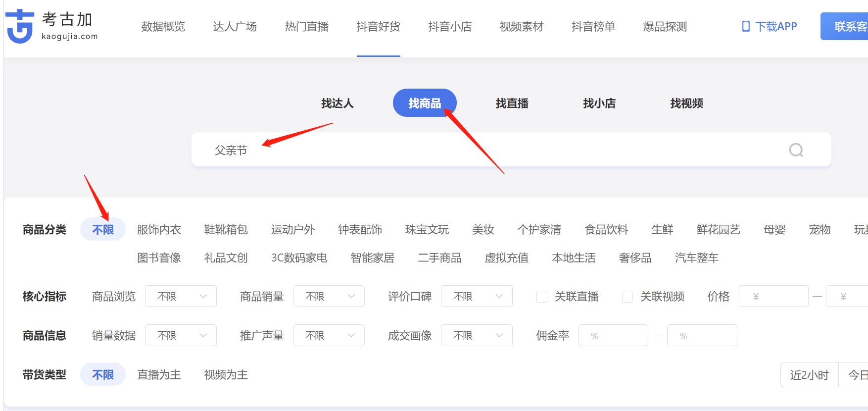Filter by 美妆 category
Image resolution: width=868 pixels, height=411 pixels.
click(483, 229)
